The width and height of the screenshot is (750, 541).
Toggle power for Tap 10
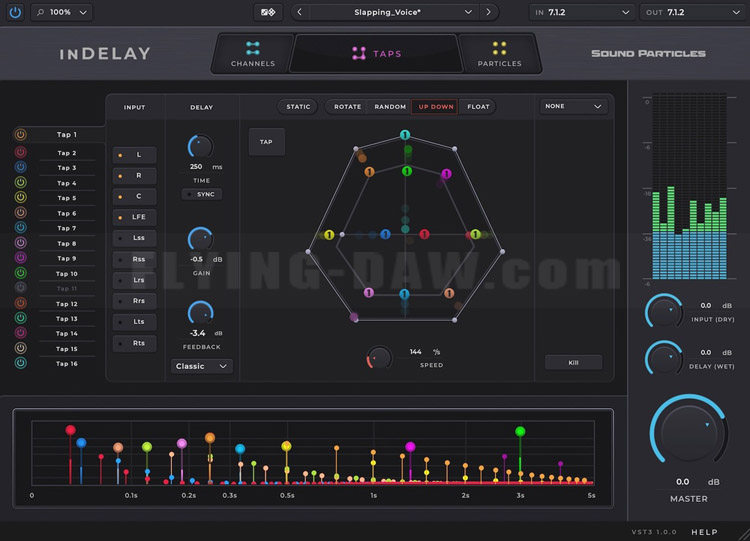pos(20,273)
